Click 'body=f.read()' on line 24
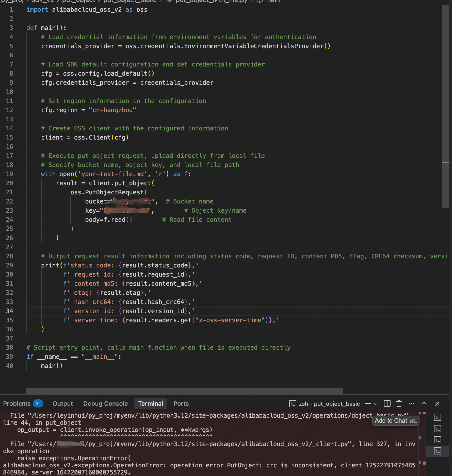 (x=109, y=220)
